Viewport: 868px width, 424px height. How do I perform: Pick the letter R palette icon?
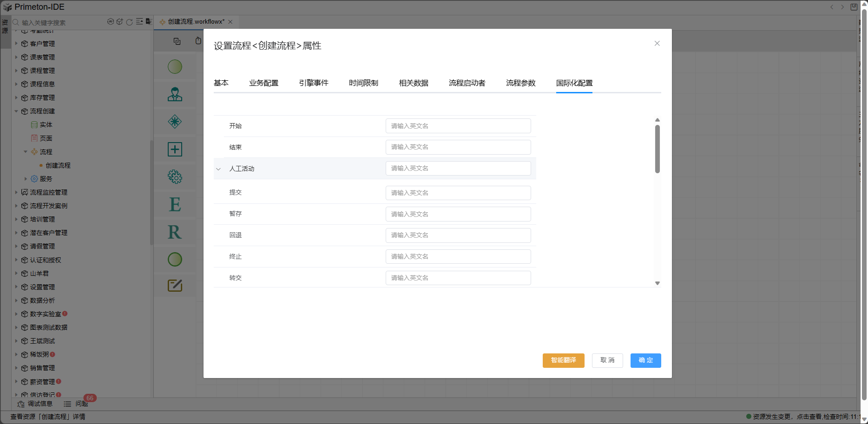pyautogui.click(x=175, y=232)
